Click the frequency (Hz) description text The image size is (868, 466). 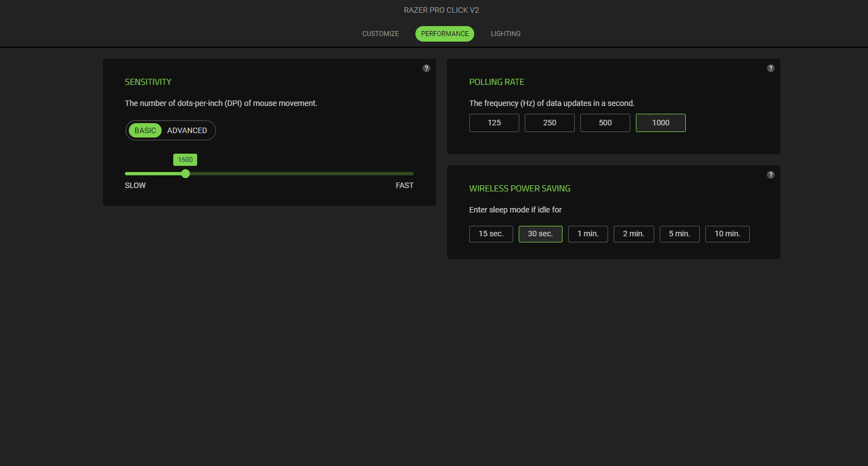click(x=552, y=103)
